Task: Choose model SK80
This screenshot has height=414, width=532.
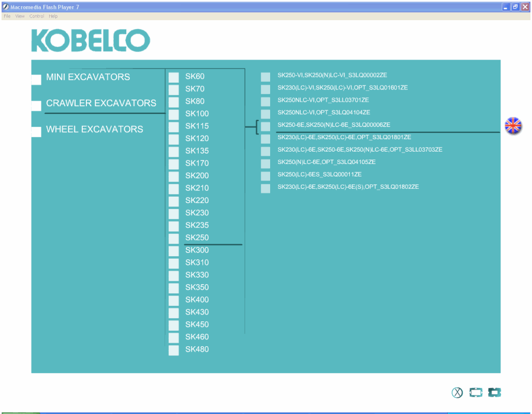Action: coord(195,101)
